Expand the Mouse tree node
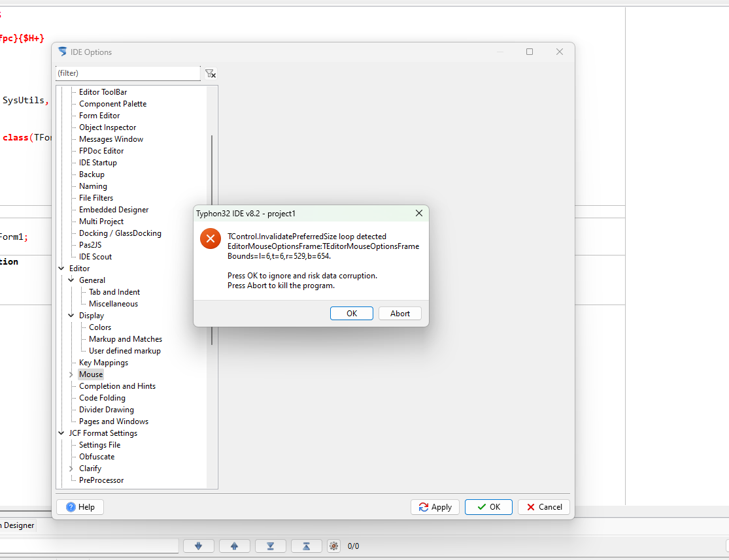The width and height of the screenshot is (729, 560). 71,374
